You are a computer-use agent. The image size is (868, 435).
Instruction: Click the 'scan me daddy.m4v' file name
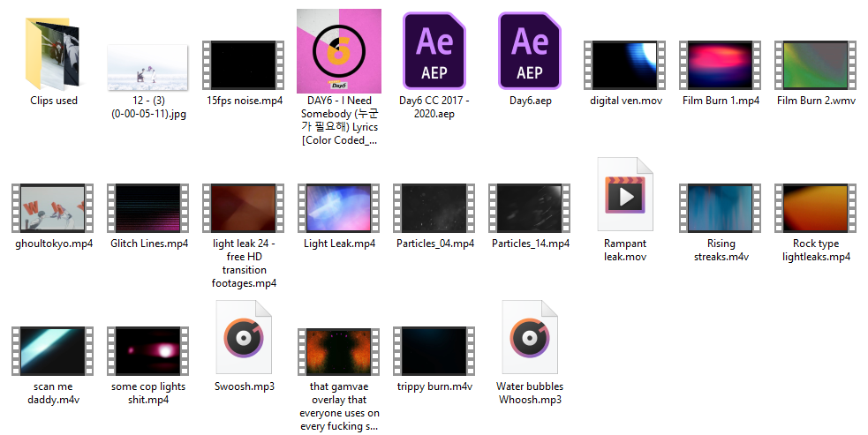click(53, 393)
